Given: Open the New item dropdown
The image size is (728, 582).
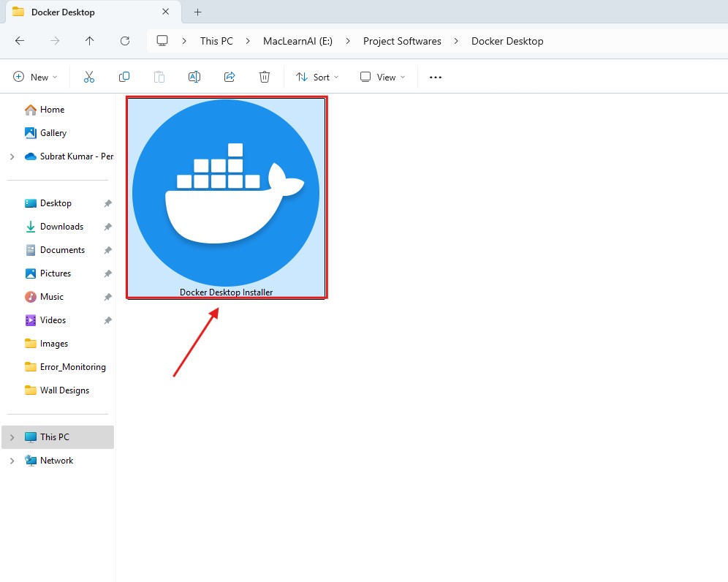Looking at the screenshot, I should (34, 77).
